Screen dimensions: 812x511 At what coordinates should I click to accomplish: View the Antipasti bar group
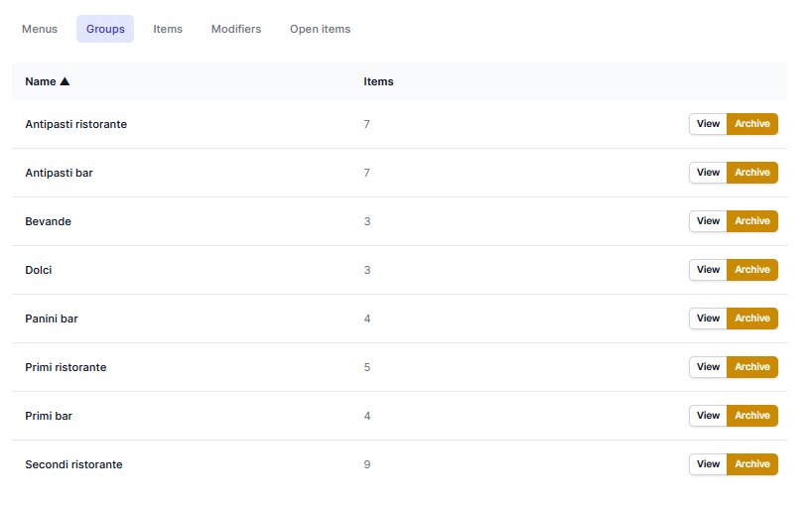pyautogui.click(x=708, y=173)
